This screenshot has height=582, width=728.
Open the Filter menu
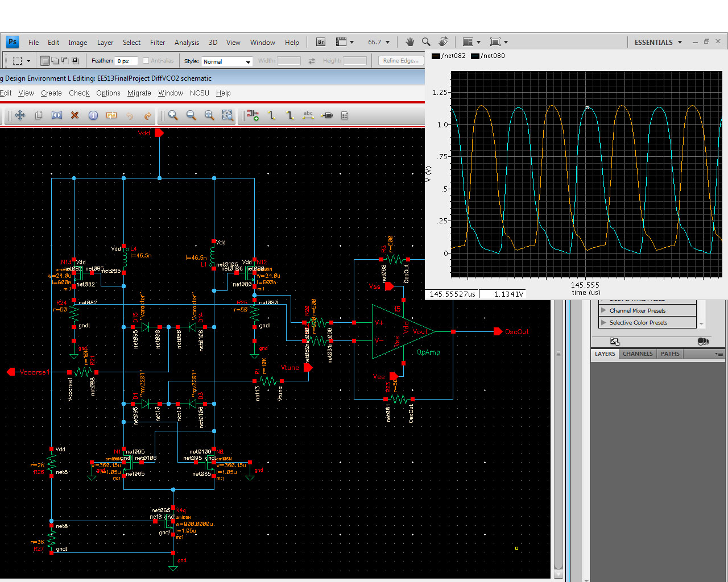pyautogui.click(x=158, y=43)
